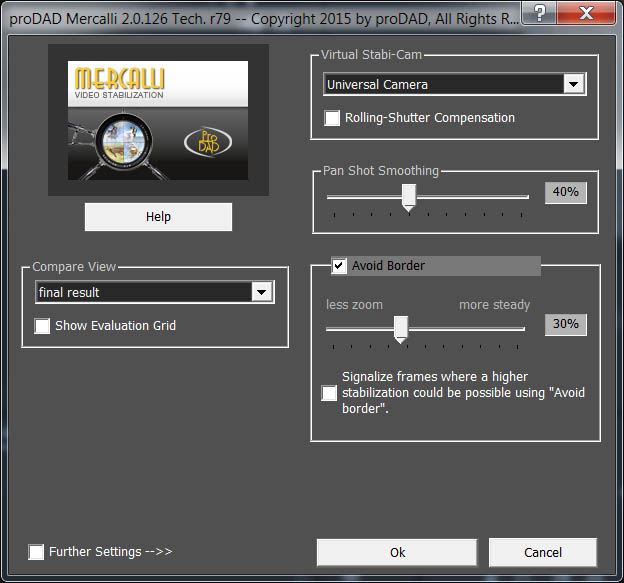This screenshot has height=583, width=624.
Task: Click the Pan Shot Smoothing track right of its handle
Action: (x=472, y=197)
